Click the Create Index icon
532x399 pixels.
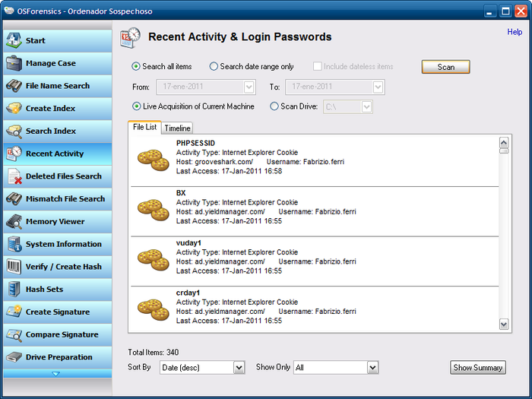[x=14, y=108]
